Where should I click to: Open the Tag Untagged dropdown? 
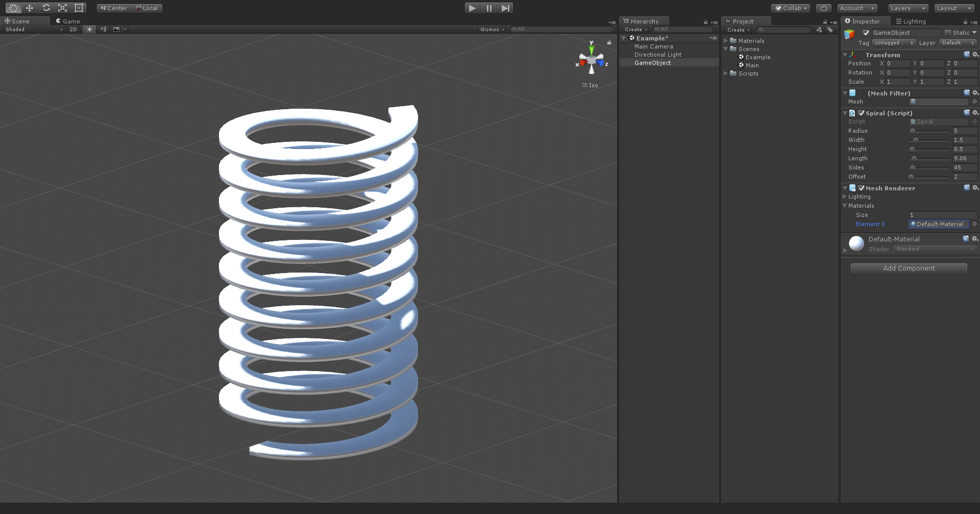[894, 43]
